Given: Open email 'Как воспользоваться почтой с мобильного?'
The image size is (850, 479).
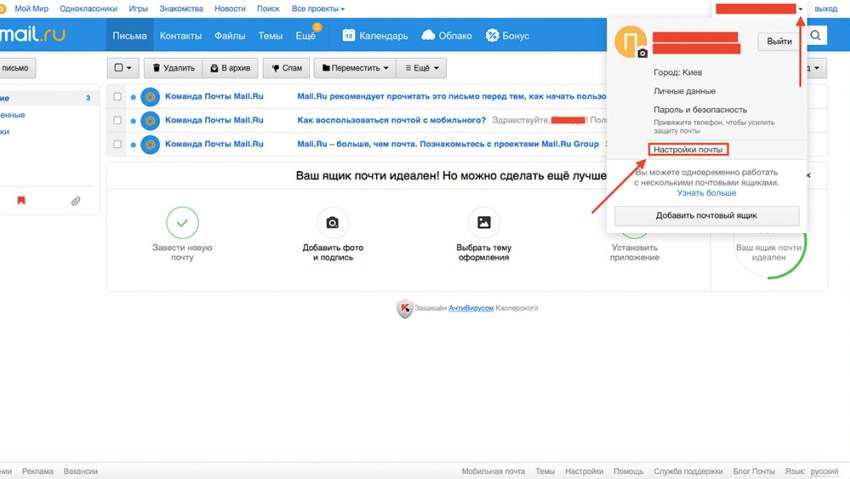Looking at the screenshot, I should pyautogui.click(x=391, y=120).
